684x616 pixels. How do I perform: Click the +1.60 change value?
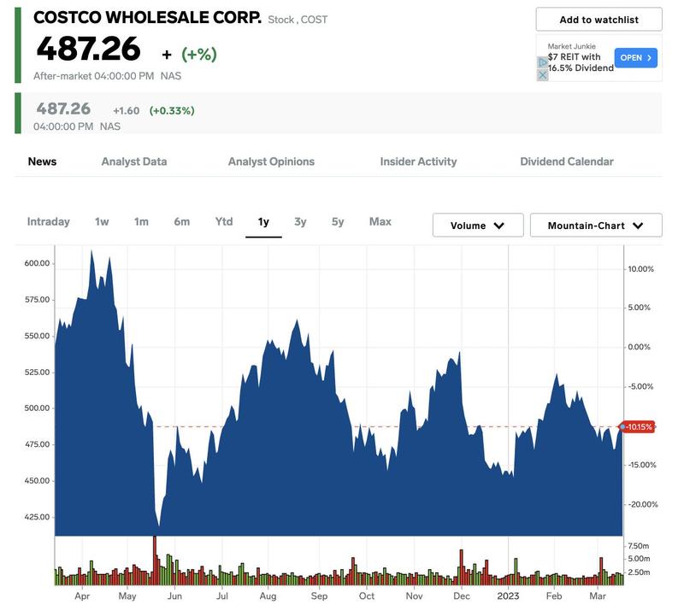point(127,111)
